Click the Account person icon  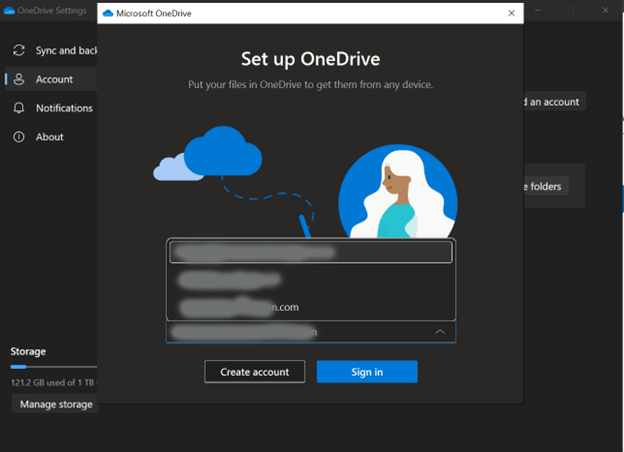pos(19,79)
